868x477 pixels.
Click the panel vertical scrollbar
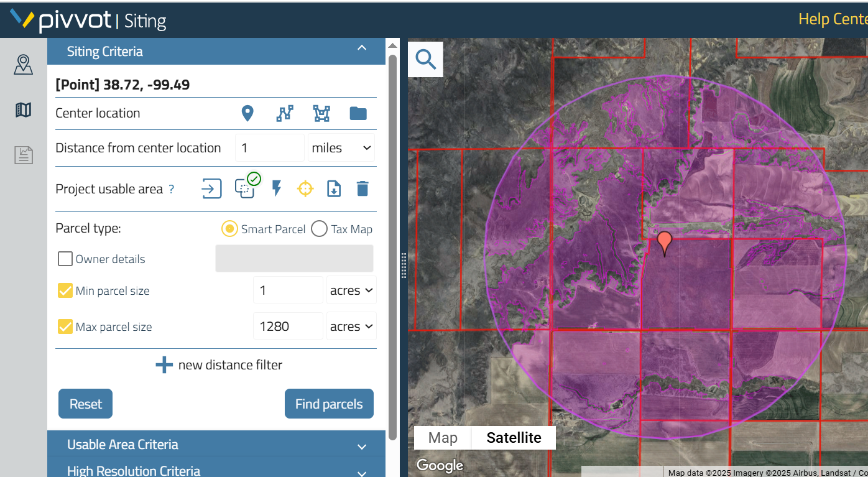(x=392, y=248)
